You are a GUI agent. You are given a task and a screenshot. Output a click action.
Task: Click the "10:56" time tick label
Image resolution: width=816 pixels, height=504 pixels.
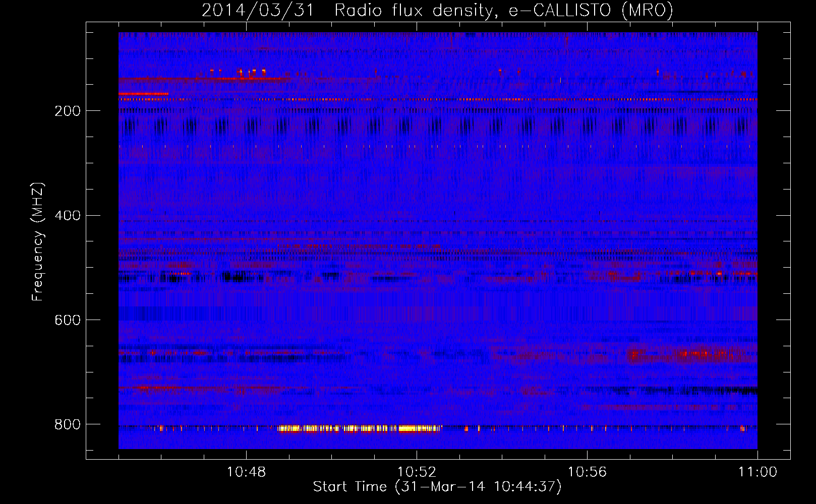pyautogui.click(x=587, y=472)
